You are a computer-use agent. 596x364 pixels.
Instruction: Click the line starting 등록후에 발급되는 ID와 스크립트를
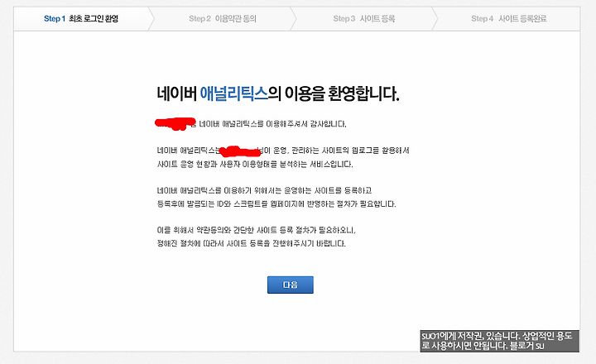276,204
